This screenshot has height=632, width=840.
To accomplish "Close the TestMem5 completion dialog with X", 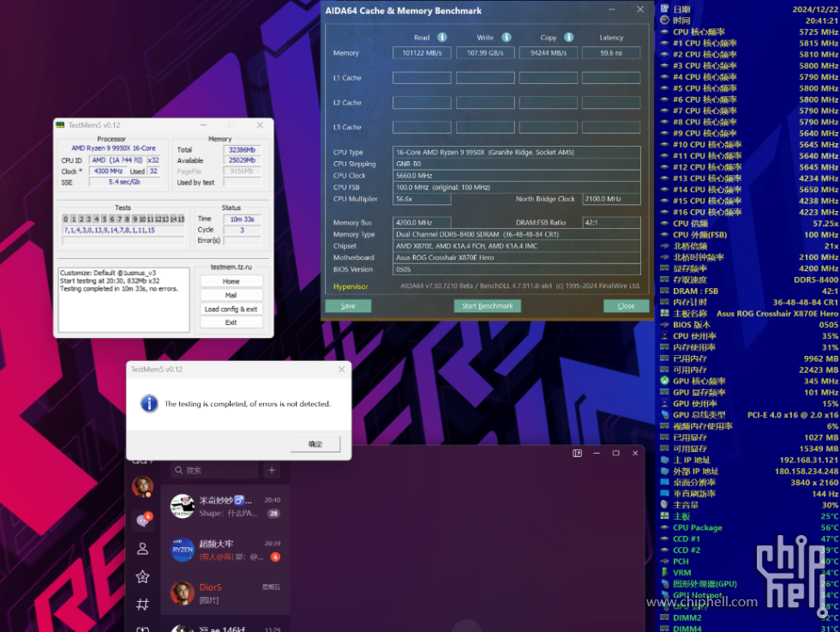I will 342,370.
